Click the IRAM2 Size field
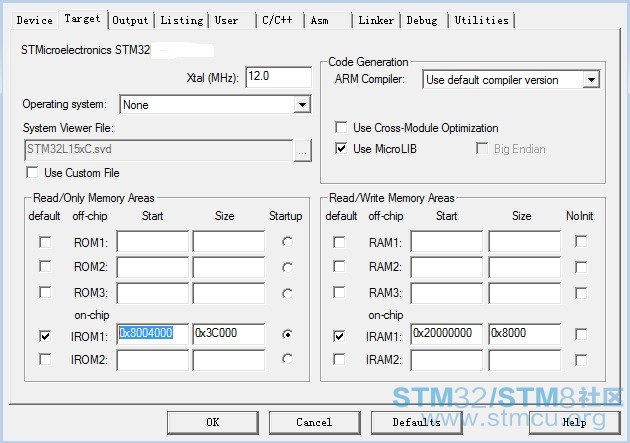Viewport: 630px width, 443px height. (x=524, y=360)
